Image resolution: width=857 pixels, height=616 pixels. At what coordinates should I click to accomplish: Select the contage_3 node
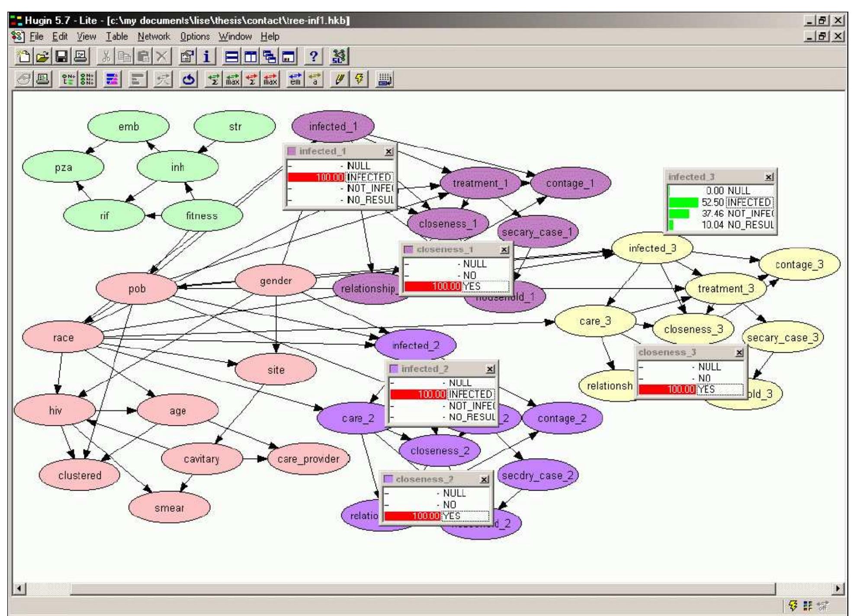point(799,264)
